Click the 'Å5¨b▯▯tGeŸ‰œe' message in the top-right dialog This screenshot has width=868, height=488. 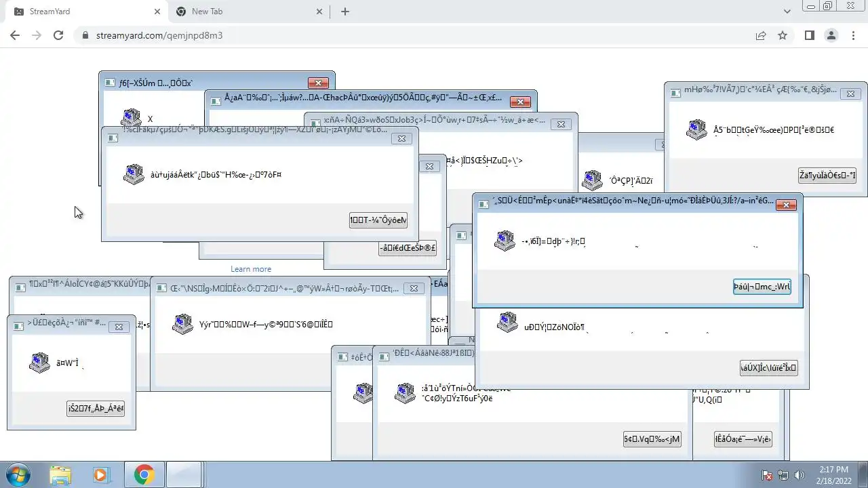(774, 130)
